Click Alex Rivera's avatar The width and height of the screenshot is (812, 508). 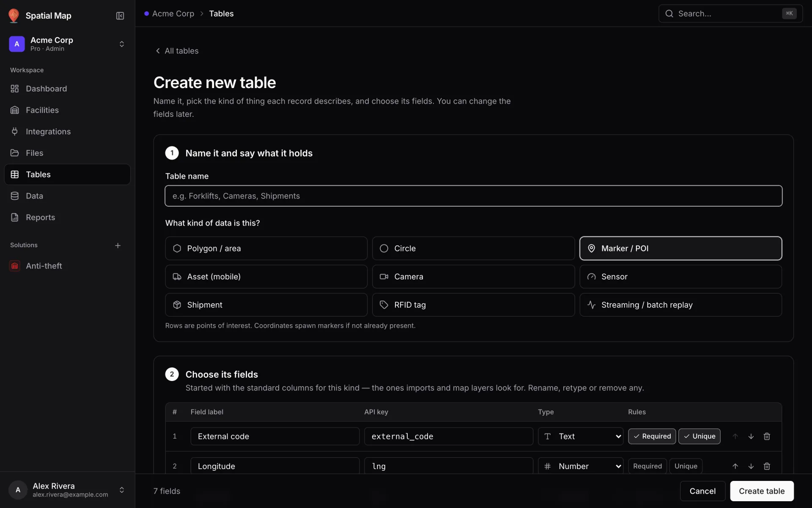click(18, 490)
